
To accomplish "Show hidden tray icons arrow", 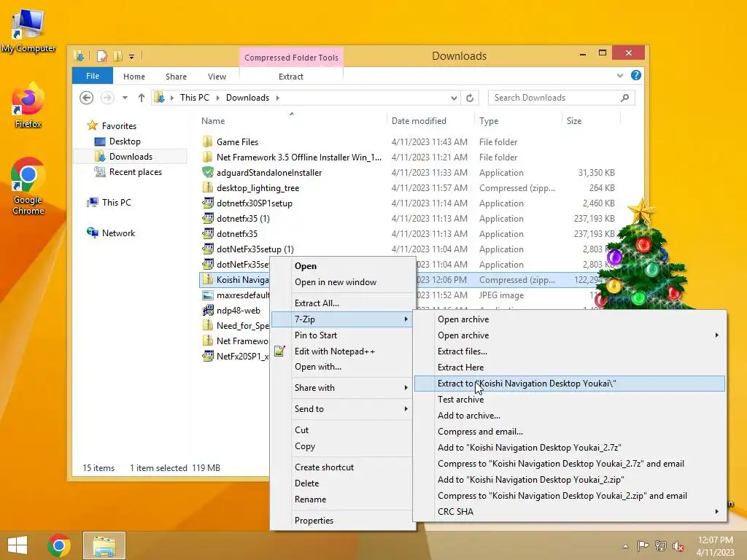I will point(625,546).
